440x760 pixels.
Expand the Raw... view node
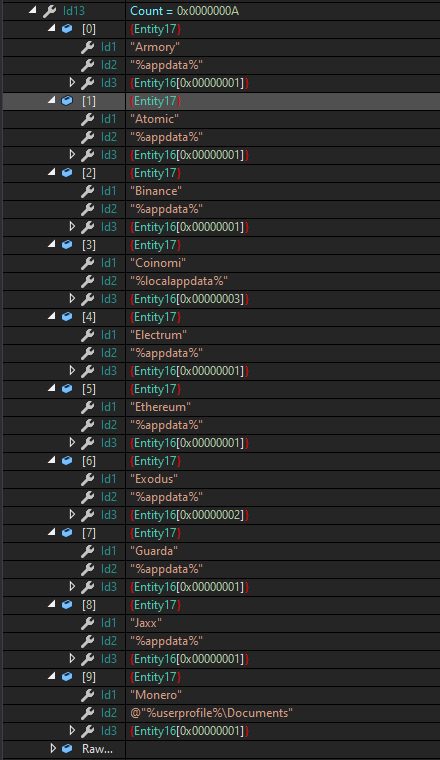coord(53,748)
